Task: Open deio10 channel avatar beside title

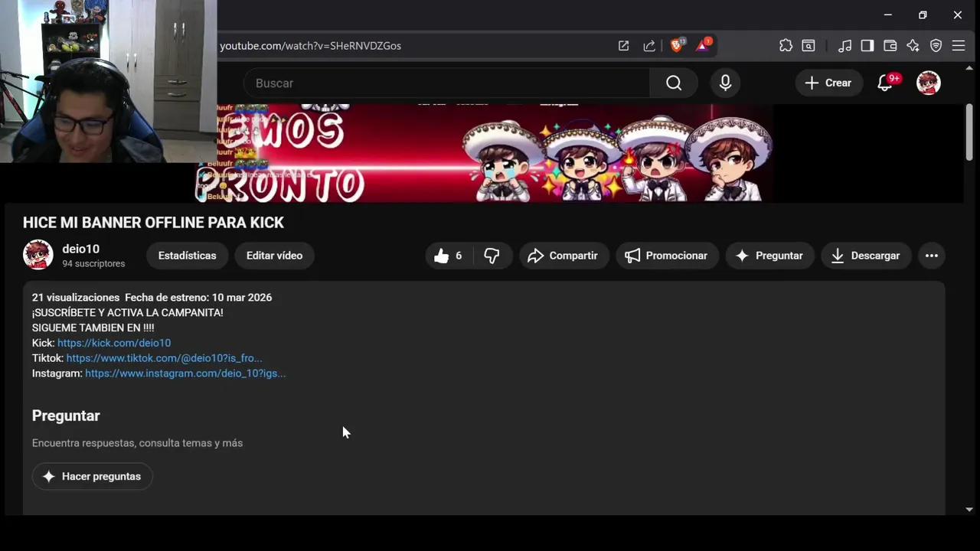Action: coord(38,255)
